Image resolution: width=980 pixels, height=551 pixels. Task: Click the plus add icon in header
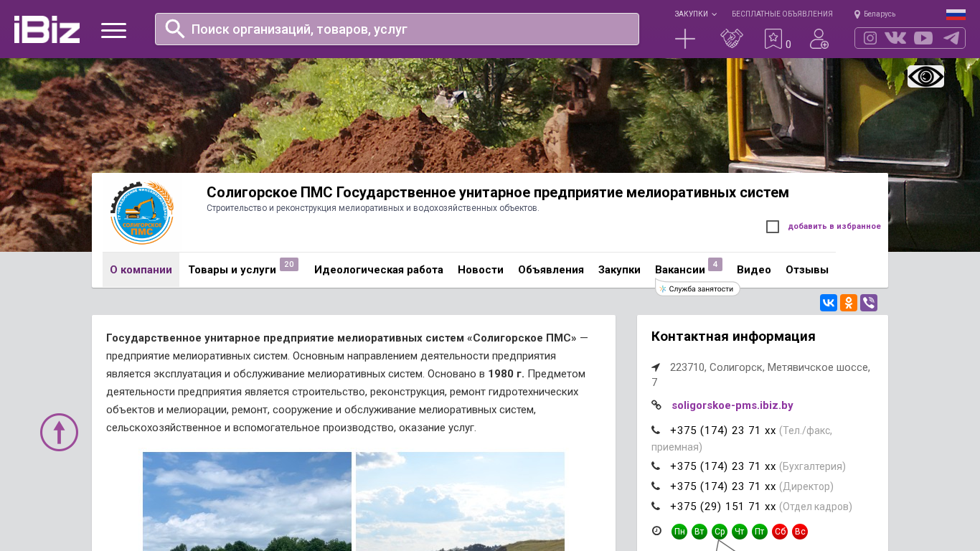(x=685, y=39)
